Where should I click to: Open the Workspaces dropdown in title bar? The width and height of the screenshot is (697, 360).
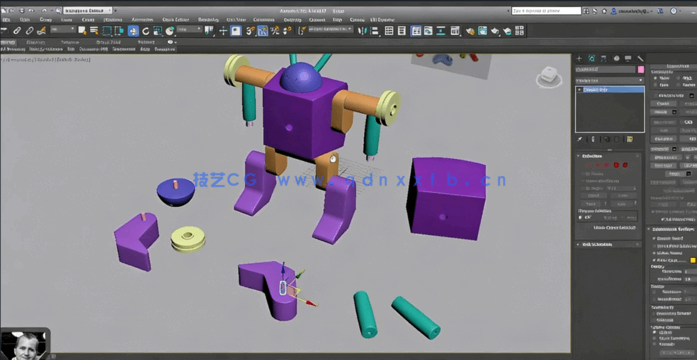[x=89, y=10]
